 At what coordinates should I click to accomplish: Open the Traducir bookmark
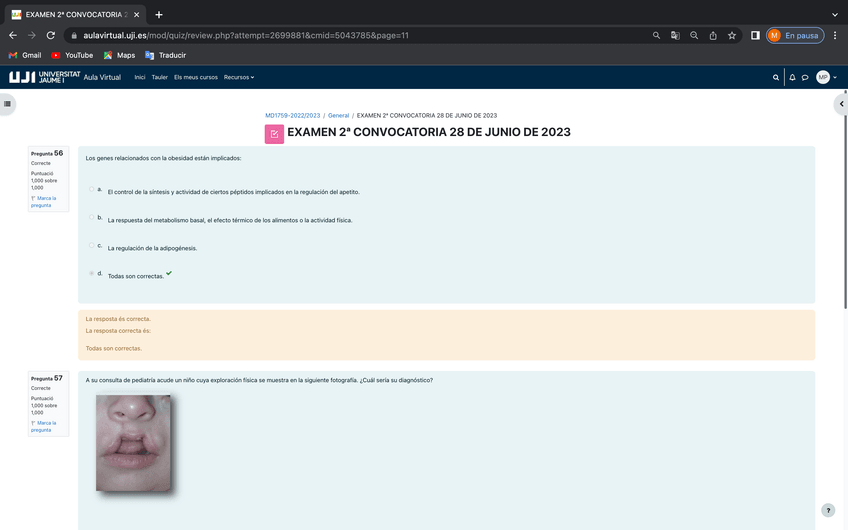pos(165,55)
